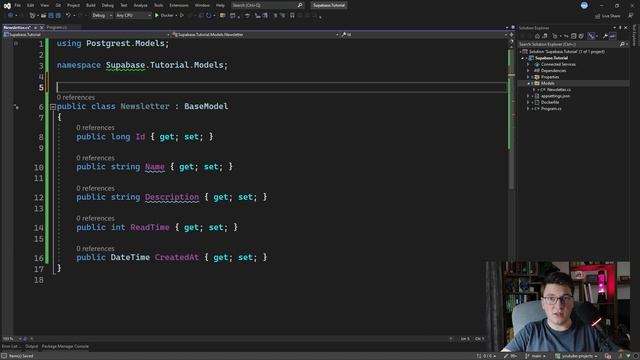Click the feedback icon near Live Share
This screenshot has height=360, width=640.
631,16
